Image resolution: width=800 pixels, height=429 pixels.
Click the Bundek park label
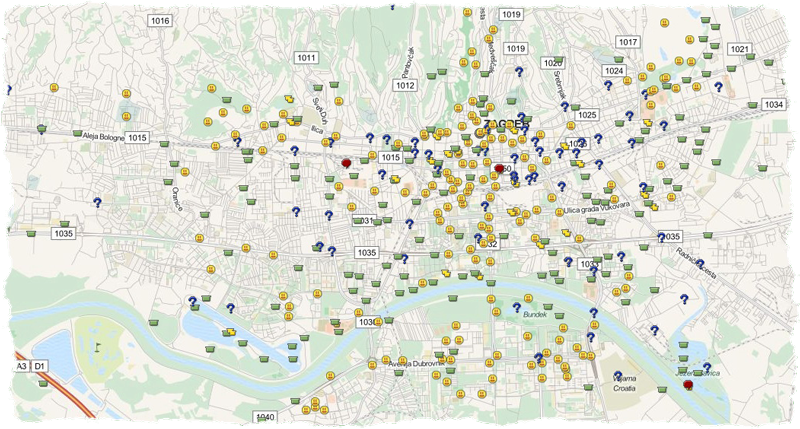point(536,314)
